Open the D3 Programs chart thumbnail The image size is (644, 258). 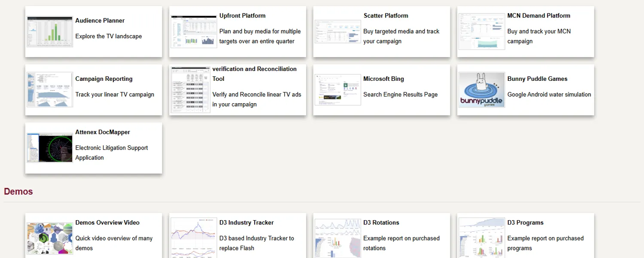(x=482, y=238)
